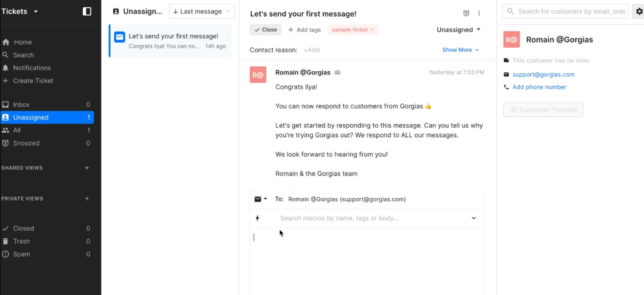Viewport: 644px width, 295px height.
Task: Open settings gear in customer panel
Action: tap(639, 11)
